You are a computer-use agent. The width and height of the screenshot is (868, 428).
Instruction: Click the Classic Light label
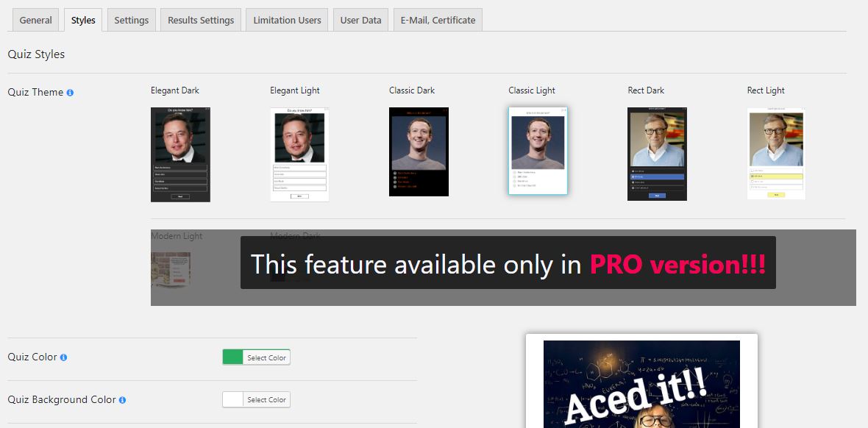[532, 90]
